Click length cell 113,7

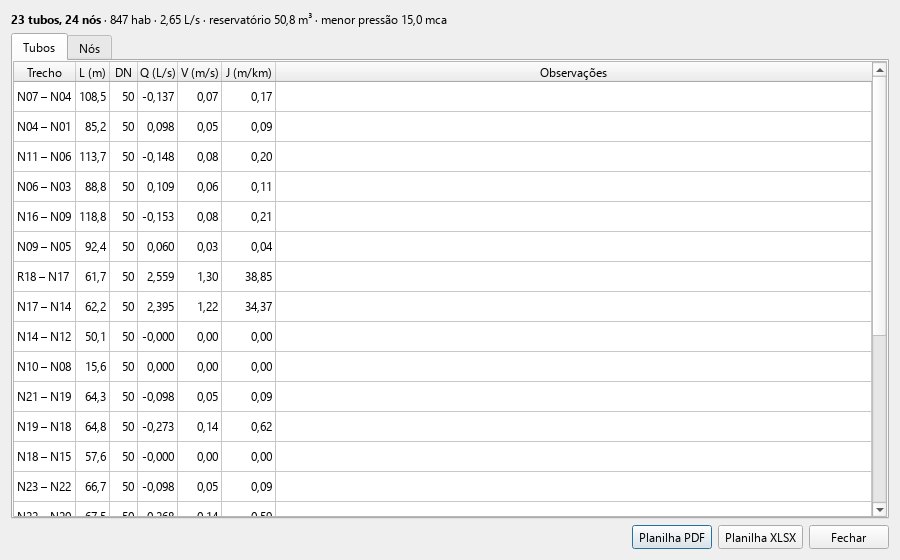tap(92, 156)
